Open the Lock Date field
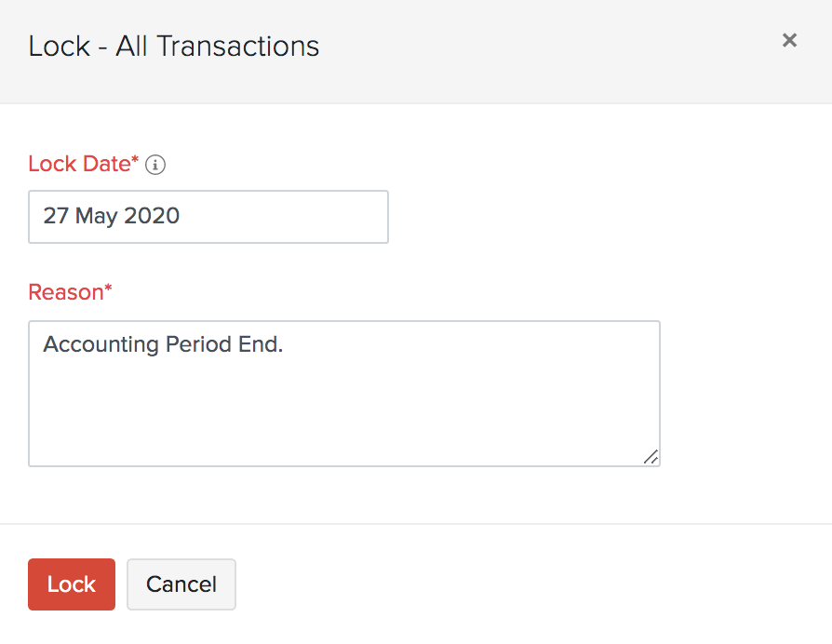 [208, 217]
